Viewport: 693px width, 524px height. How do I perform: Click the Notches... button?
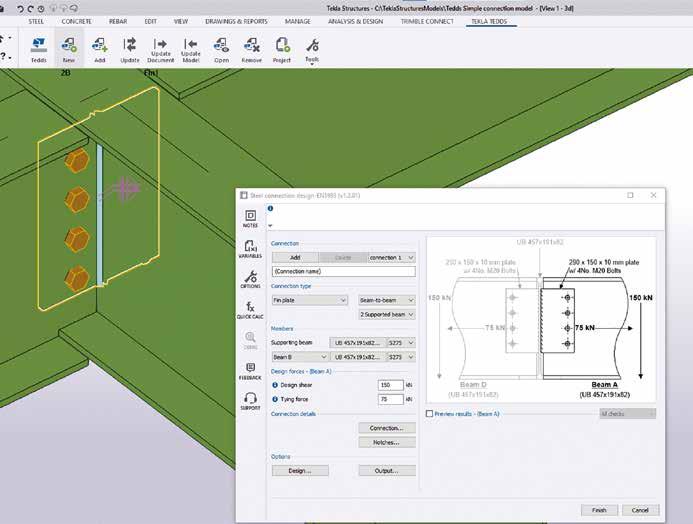387,442
